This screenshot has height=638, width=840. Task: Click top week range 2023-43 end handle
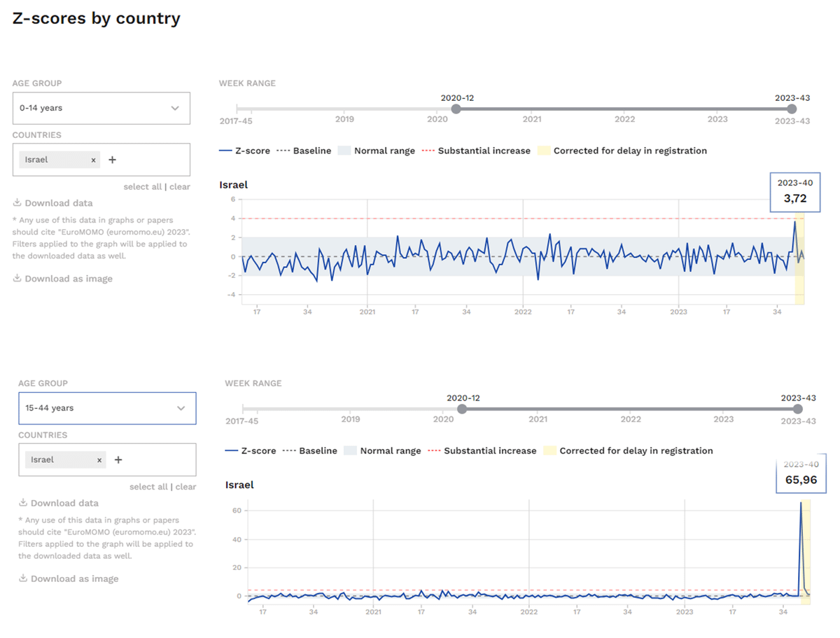point(792,109)
